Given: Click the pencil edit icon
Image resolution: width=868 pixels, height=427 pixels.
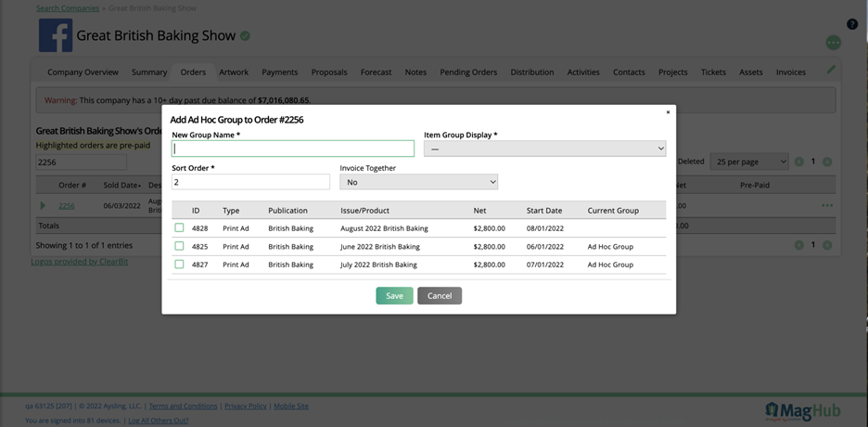Looking at the screenshot, I should coord(831,70).
